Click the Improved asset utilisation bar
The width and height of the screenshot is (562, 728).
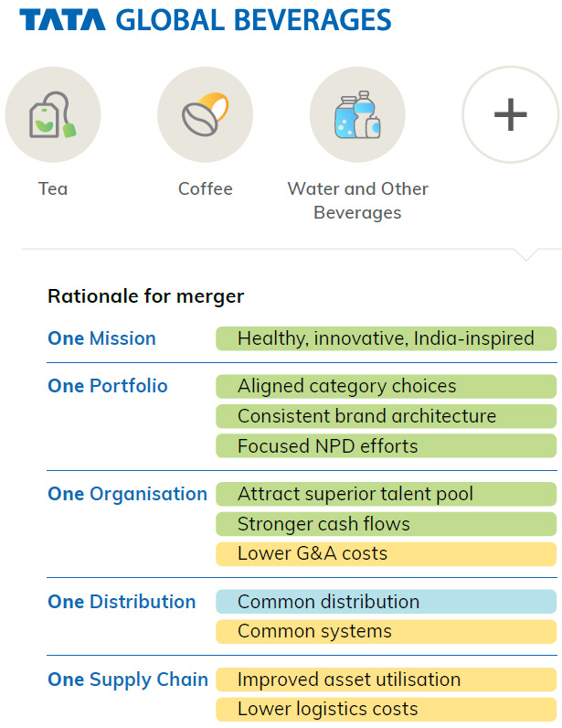click(387, 680)
